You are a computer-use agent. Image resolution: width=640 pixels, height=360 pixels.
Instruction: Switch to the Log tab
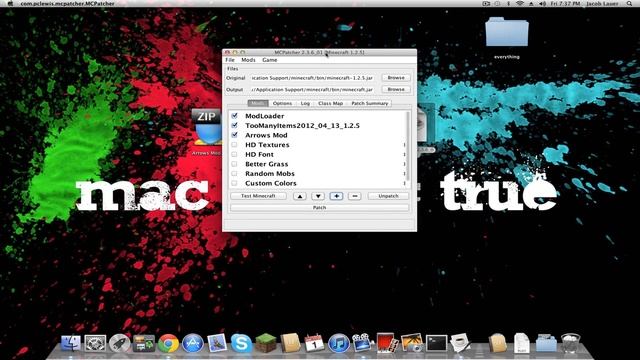(x=305, y=103)
